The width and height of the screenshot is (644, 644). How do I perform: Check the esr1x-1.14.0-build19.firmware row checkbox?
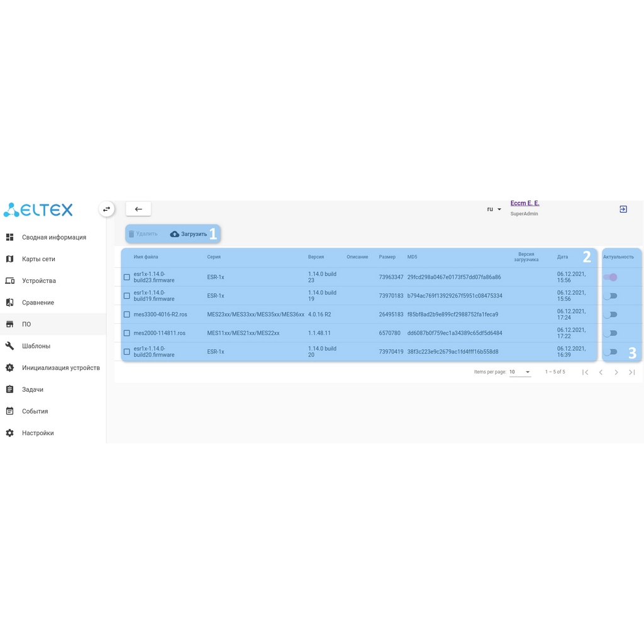point(127,296)
